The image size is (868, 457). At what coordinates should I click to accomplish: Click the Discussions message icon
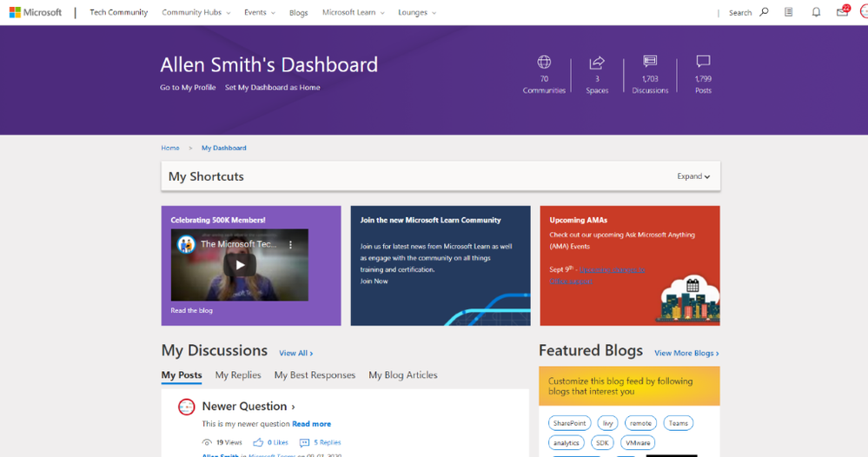(x=650, y=61)
